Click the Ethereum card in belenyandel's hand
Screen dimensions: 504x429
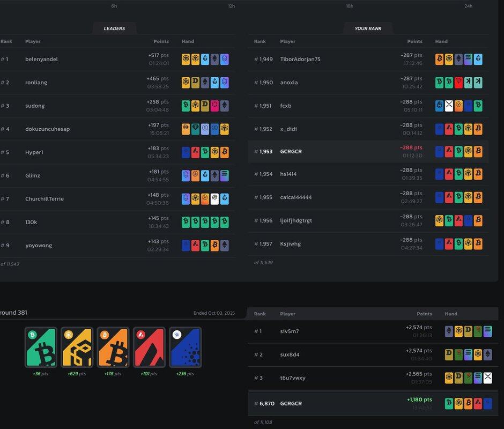click(214, 59)
